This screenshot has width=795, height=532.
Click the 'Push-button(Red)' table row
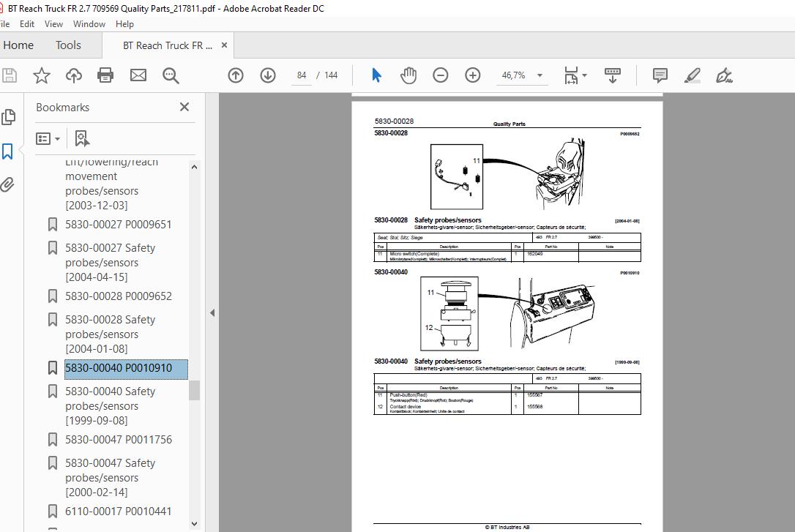coord(507,397)
